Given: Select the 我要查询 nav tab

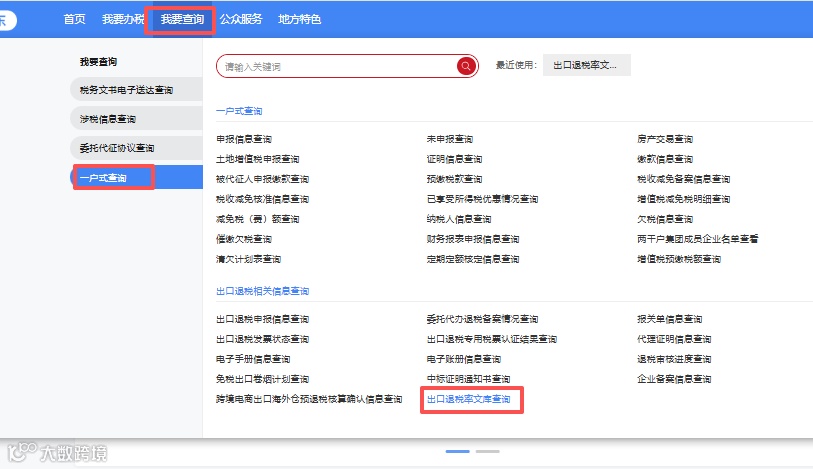Looking at the screenshot, I should pos(182,19).
